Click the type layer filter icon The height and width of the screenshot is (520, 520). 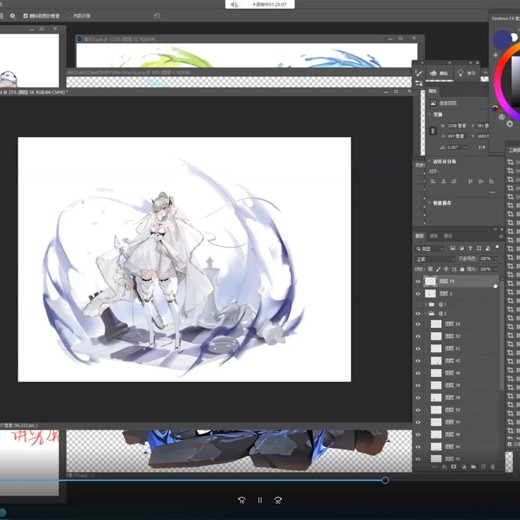click(x=470, y=248)
